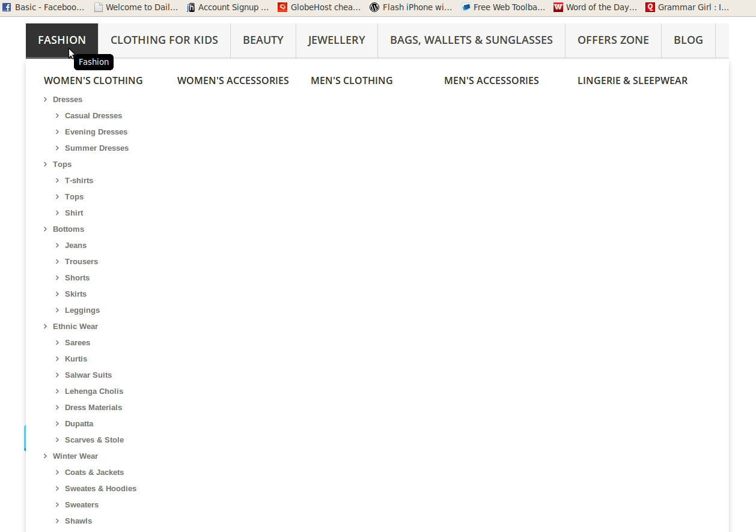
Task: Open the Free Web Toolba... bookmark
Action: (504, 7)
